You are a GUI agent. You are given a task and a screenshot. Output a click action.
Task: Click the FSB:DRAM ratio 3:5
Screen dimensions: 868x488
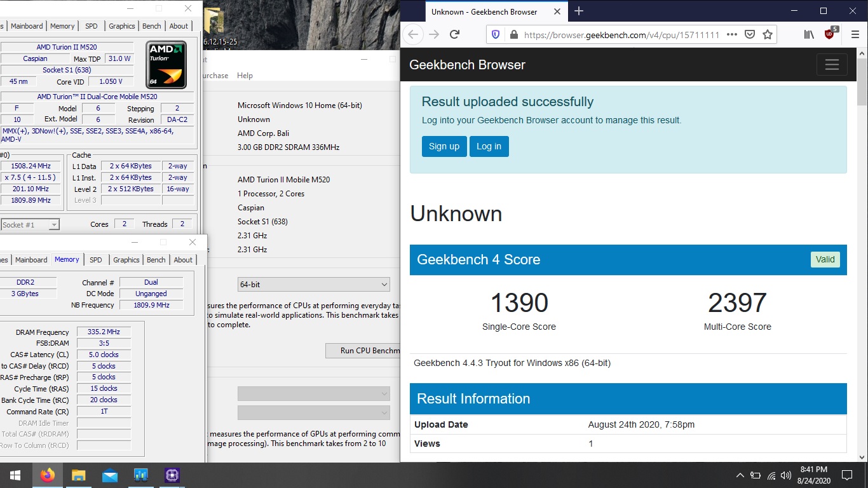tap(104, 343)
